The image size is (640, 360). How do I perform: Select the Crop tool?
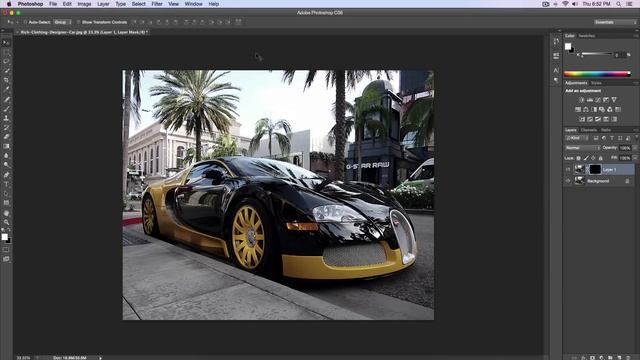tap(6, 80)
